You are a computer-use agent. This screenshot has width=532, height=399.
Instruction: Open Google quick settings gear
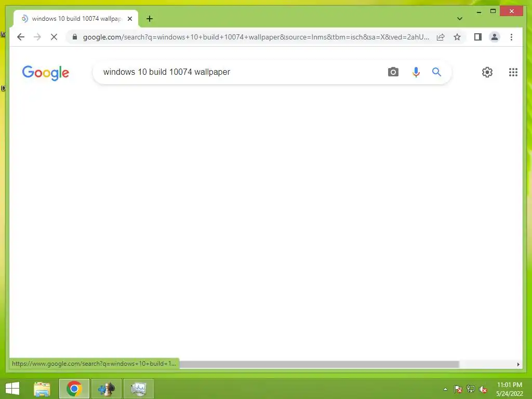(x=487, y=72)
